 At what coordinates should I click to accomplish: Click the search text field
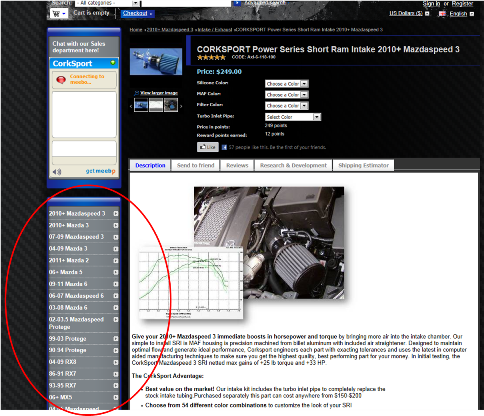coord(186,3)
